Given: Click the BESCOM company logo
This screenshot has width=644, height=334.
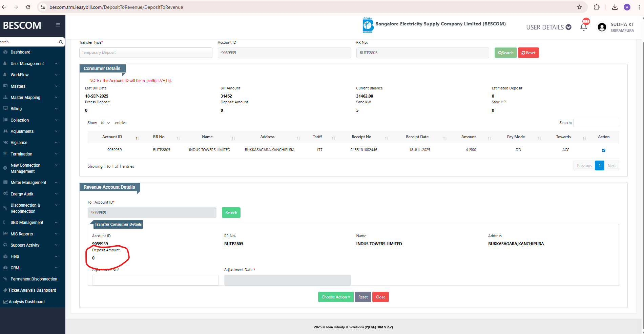Looking at the screenshot, I should (x=368, y=25).
